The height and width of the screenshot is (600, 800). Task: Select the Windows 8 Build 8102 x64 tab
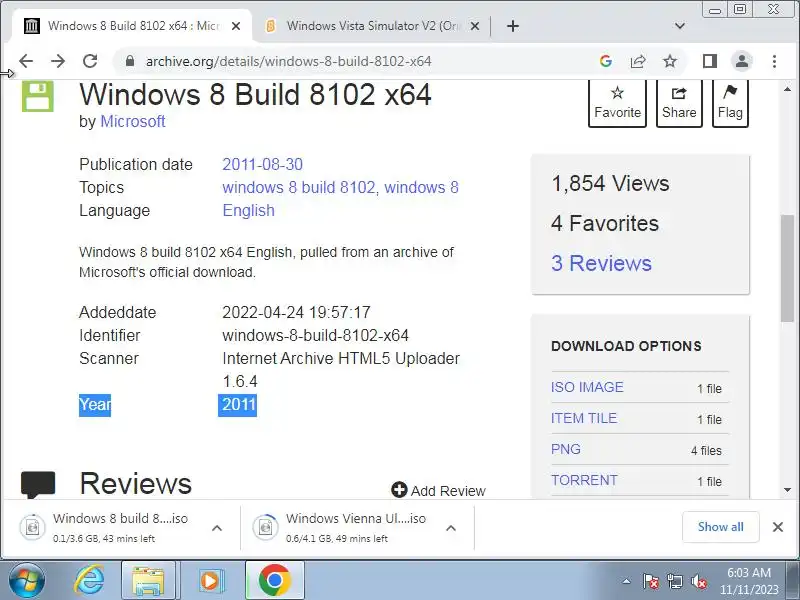[133, 26]
